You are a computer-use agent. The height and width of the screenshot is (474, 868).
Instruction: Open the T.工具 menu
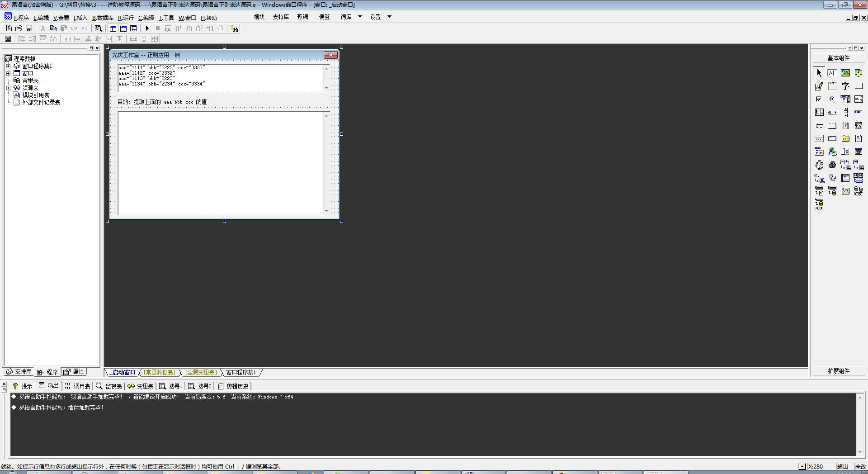(x=166, y=18)
